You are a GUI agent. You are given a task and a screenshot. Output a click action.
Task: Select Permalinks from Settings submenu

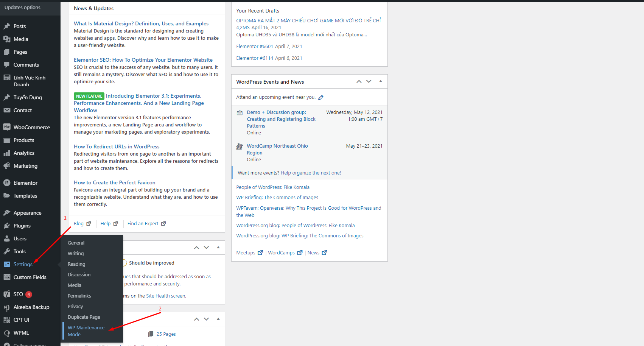(79, 296)
